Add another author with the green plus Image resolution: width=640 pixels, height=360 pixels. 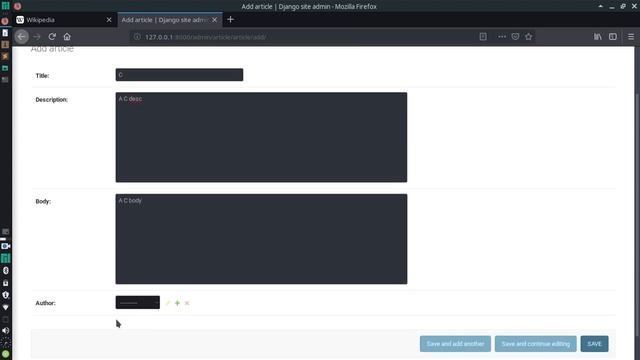coord(177,303)
